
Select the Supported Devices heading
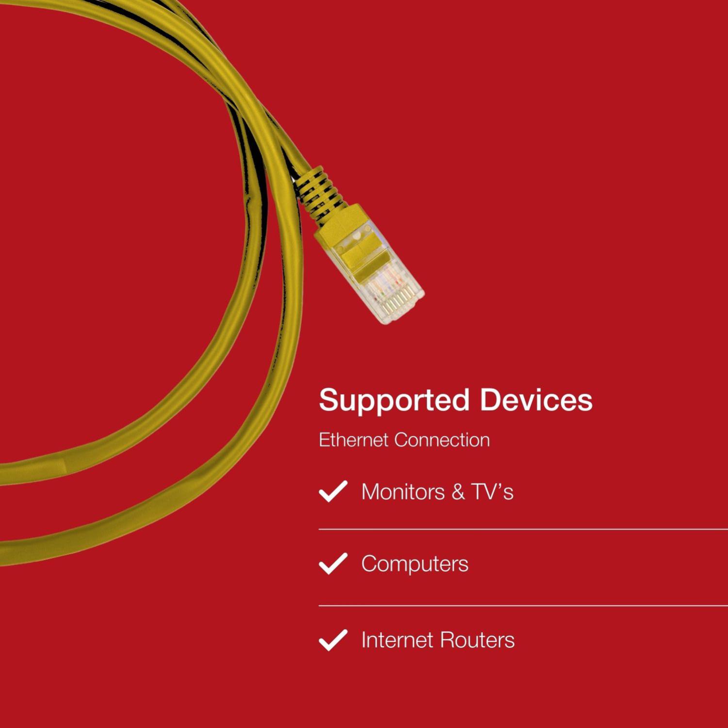456,400
